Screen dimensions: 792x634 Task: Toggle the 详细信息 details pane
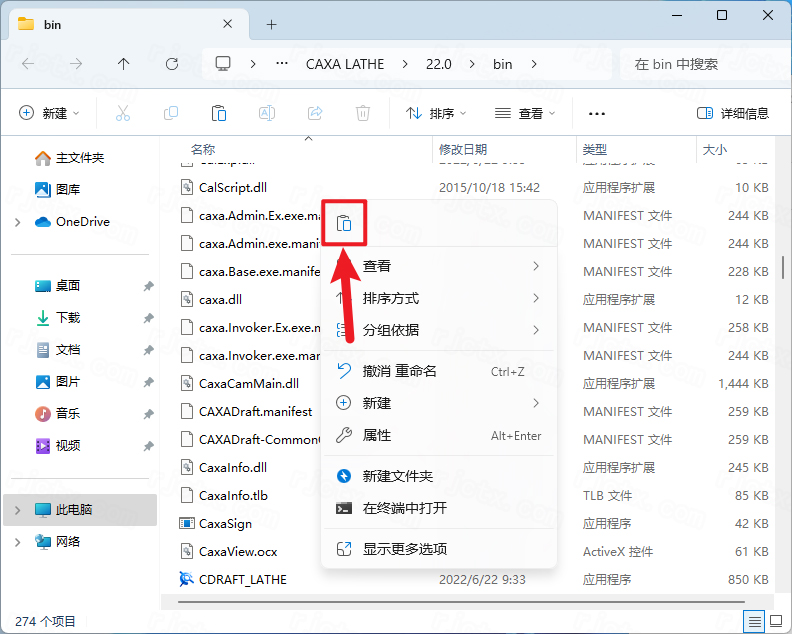pos(733,113)
